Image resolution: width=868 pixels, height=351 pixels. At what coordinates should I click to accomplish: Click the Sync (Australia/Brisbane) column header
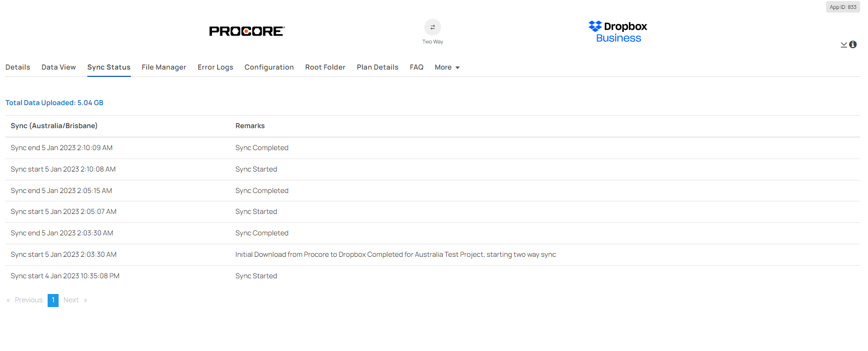54,126
